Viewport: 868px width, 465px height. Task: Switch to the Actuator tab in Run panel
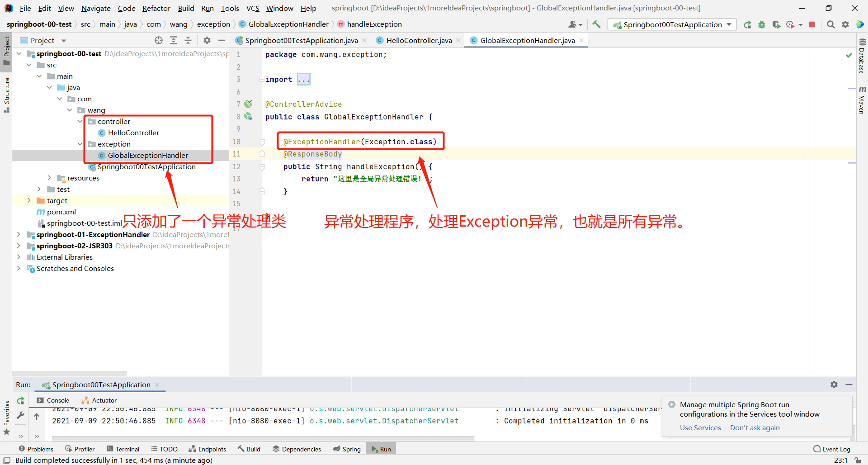coord(99,400)
